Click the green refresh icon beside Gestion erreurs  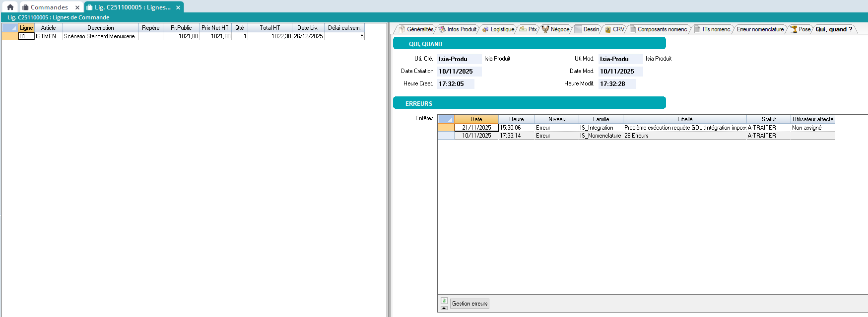444,301
